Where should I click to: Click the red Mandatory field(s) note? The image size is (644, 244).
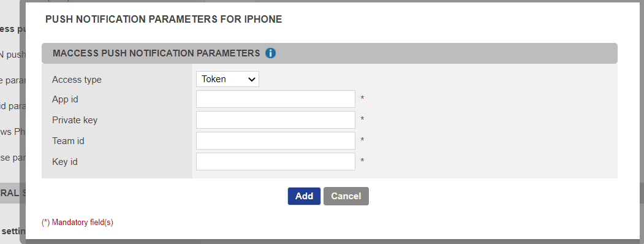coord(77,222)
